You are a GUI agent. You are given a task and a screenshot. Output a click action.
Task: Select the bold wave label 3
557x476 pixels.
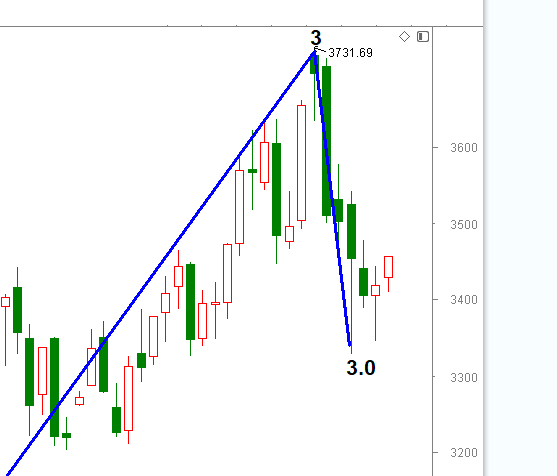pyautogui.click(x=316, y=37)
